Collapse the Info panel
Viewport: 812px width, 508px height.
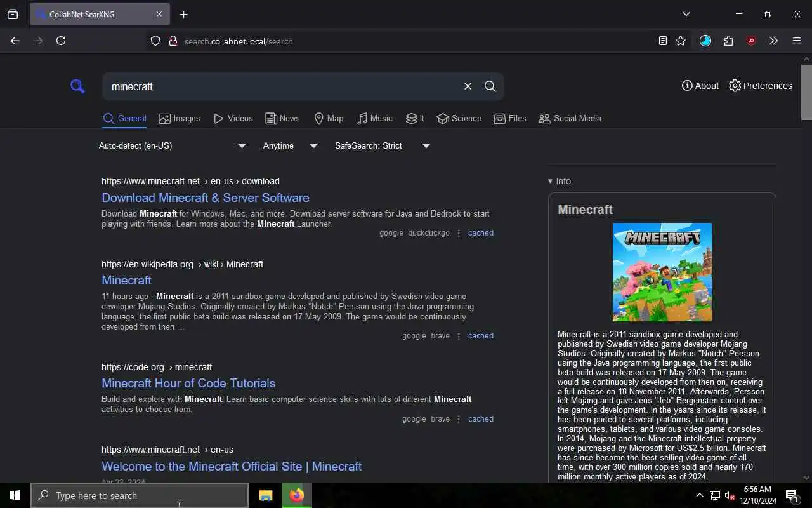pos(560,181)
